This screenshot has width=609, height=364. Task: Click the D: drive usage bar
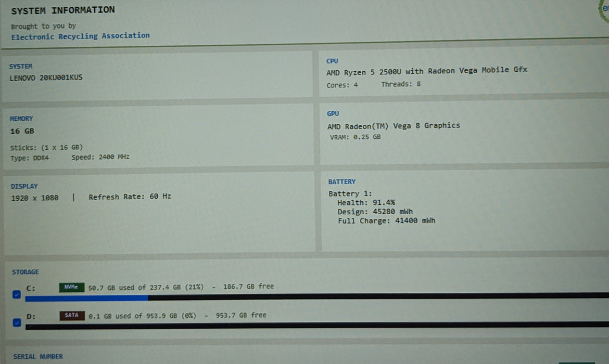[x=317, y=326]
